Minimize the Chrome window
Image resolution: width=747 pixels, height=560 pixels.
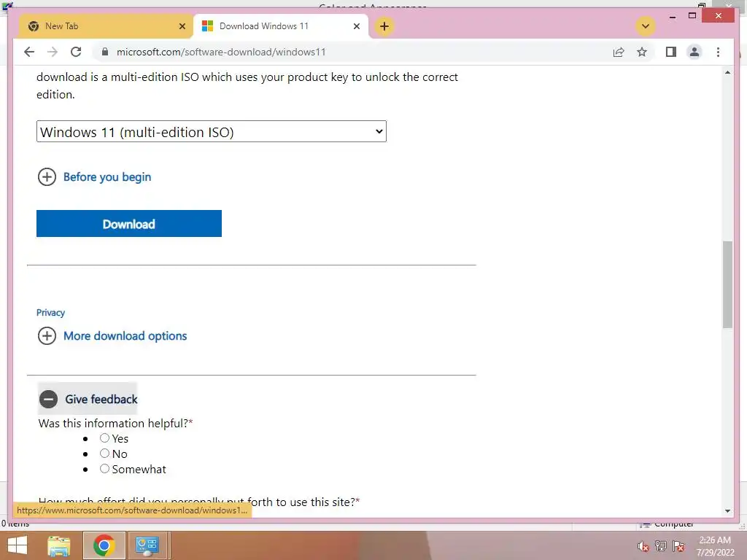pos(672,17)
